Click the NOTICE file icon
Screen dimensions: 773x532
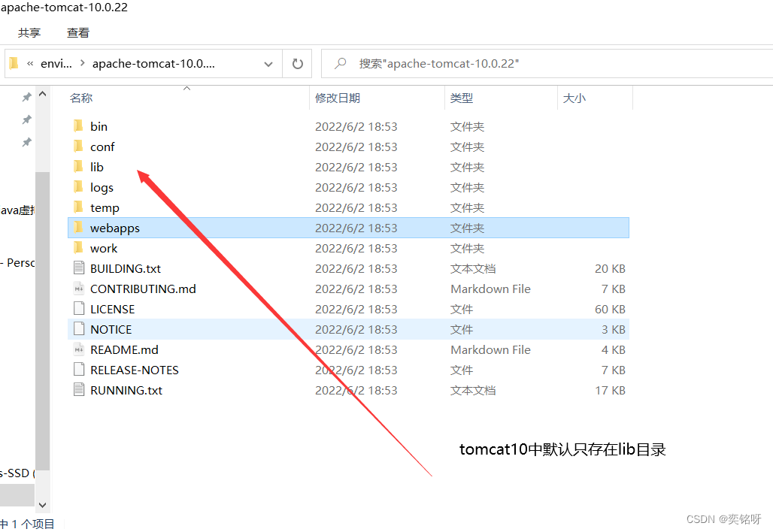[79, 329]
